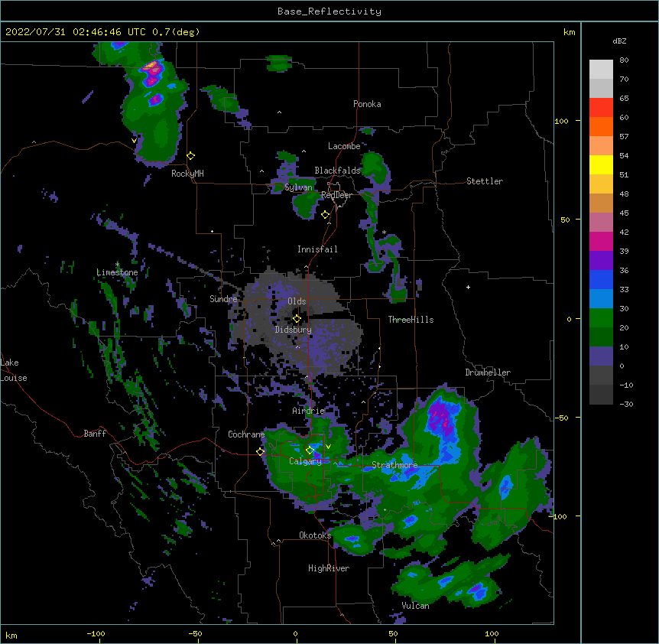Click the Drumheller label
Viewport: 659px width, 644px height.
click(488, 372)
